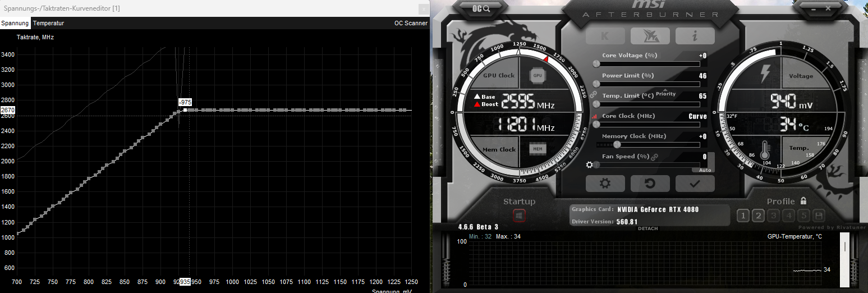This screenshot has height=293, width=868.
Task: Adjust the Core Clock slider handle
Action: pyautogui.click(x=596, y=124)
